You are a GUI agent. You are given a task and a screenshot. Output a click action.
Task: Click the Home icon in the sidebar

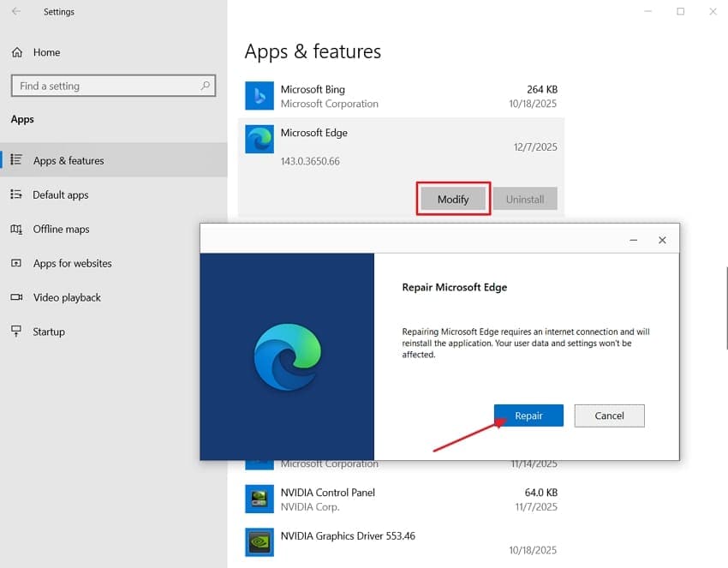(x=17, y=52)
